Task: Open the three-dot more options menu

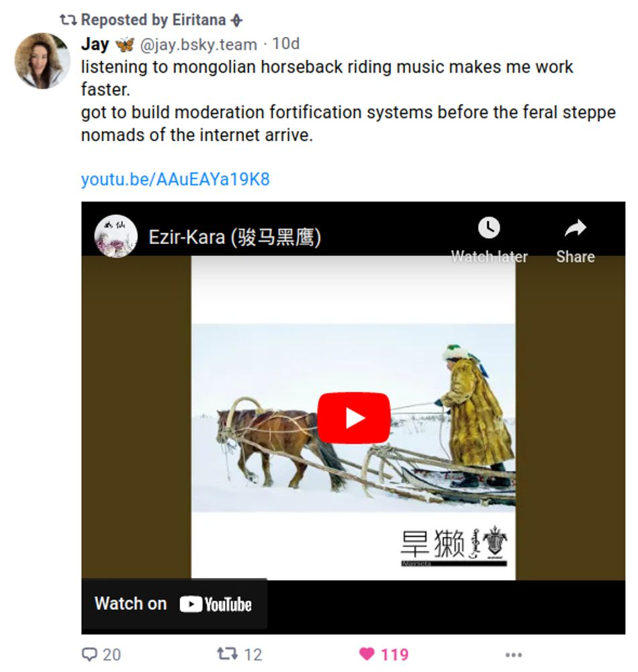Action: [x=513, y=655]
